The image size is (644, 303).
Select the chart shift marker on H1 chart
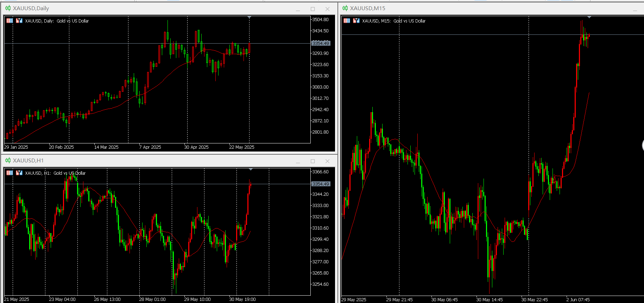pyautogui.click(x=251, y=169)
